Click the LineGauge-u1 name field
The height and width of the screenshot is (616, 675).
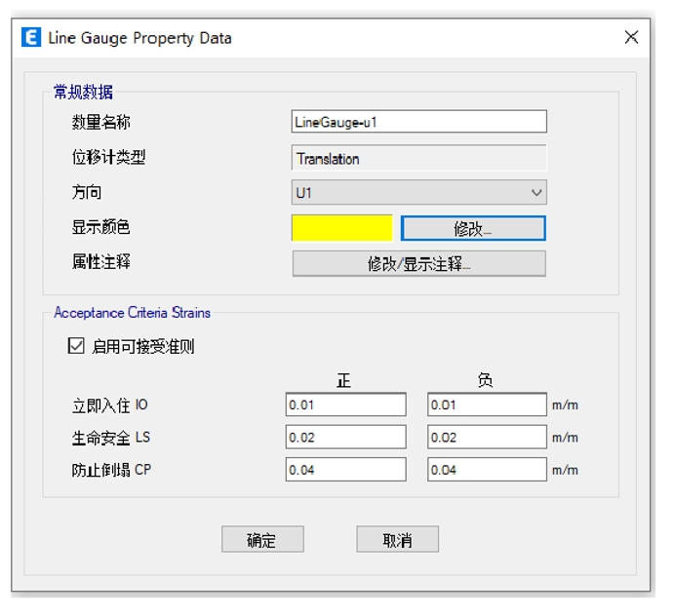[x=418, y=122]
